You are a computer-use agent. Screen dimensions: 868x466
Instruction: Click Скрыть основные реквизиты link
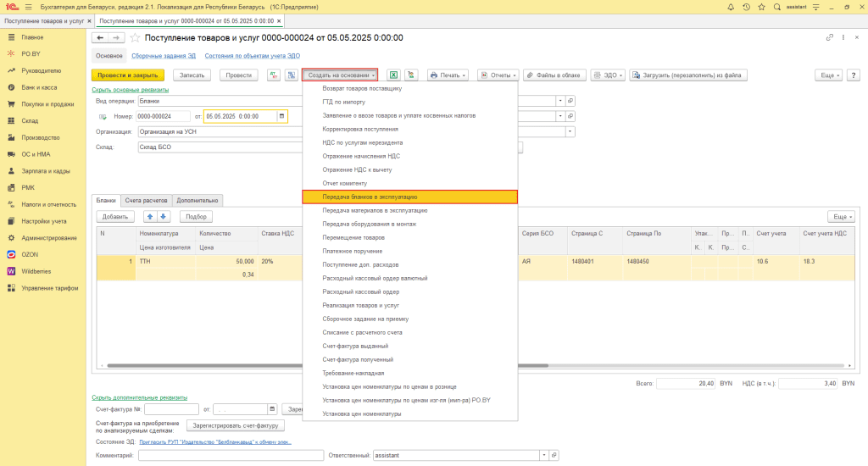[130, 90]
